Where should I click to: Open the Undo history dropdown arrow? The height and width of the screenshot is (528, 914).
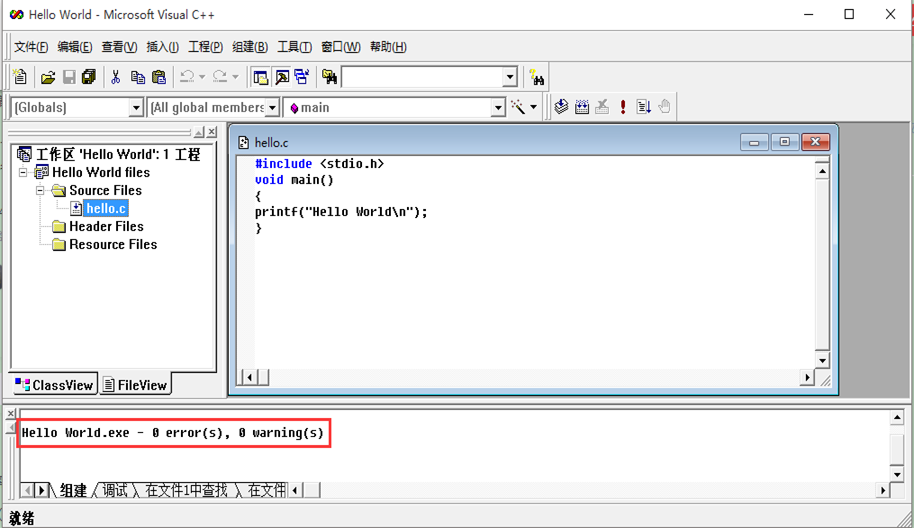(x=202, y=77)
